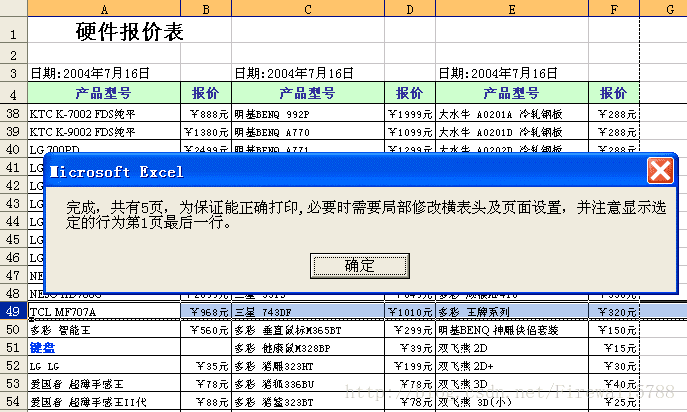Select price cell ¥1999元
This screenshot has width=687, height=412.
pyautogui.click(x=410, y=114)
